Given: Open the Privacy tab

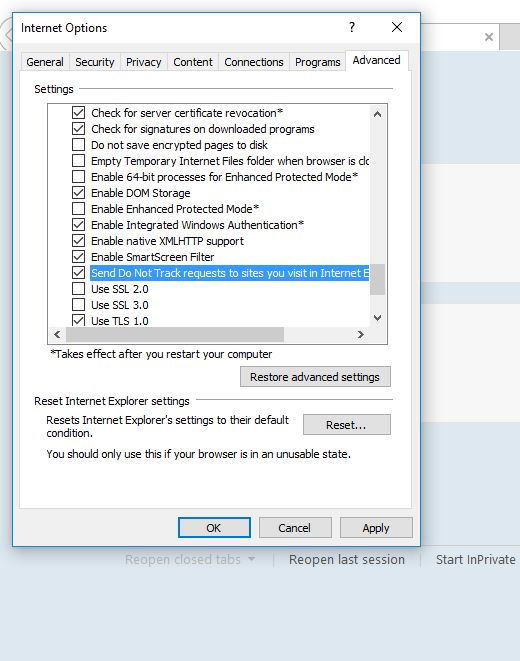Looking at the screenshot, I should pyautogui.click(x=144, y=62).
